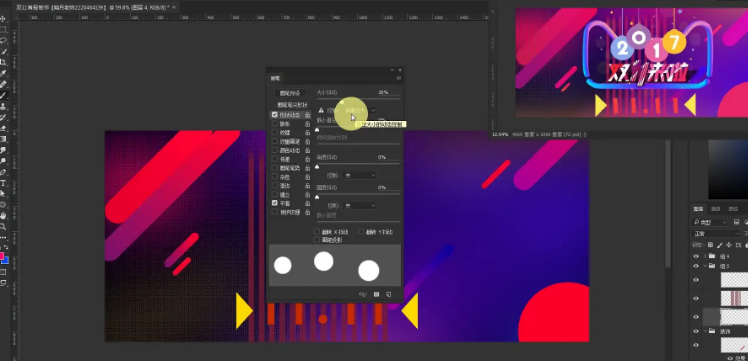Screen dimensions: 748x361
Task: Click create new brush icon in Brush panel
Action: tap(388, 294)
